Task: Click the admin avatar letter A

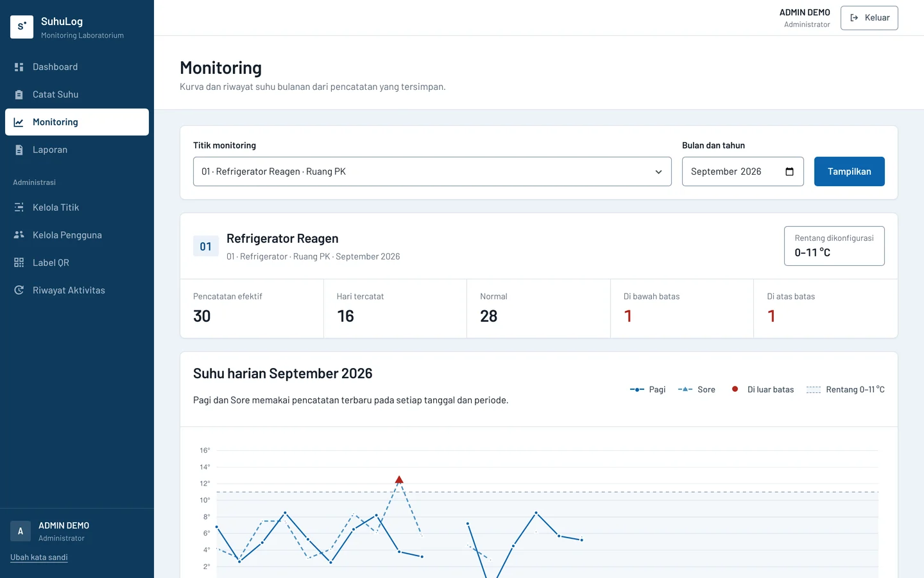Action: point(21,531)
